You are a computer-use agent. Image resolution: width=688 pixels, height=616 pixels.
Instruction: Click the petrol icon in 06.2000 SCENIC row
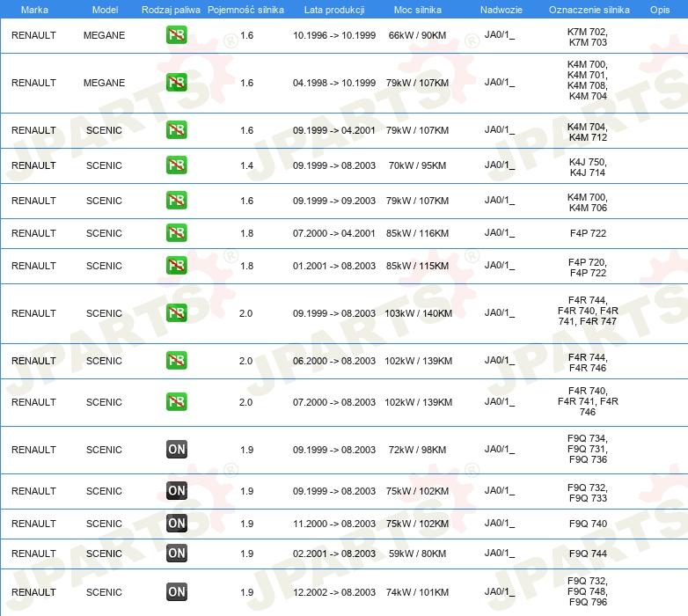[x=176, y=361]
